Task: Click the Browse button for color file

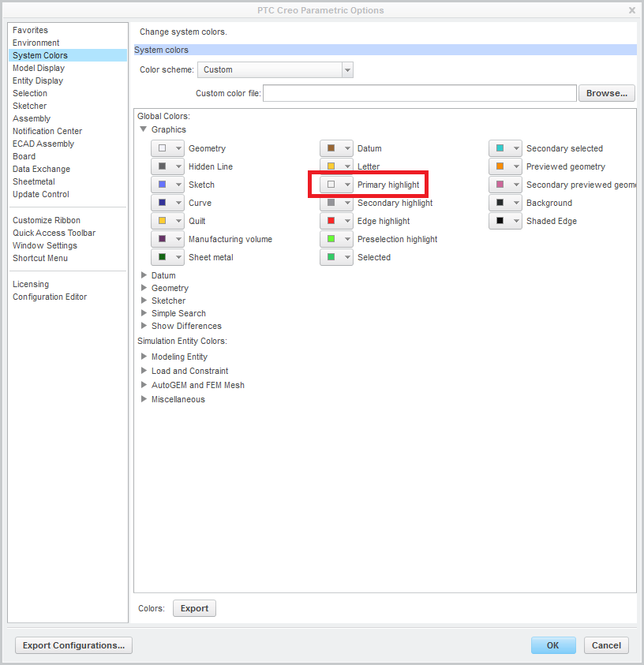Action: [607, 93]
